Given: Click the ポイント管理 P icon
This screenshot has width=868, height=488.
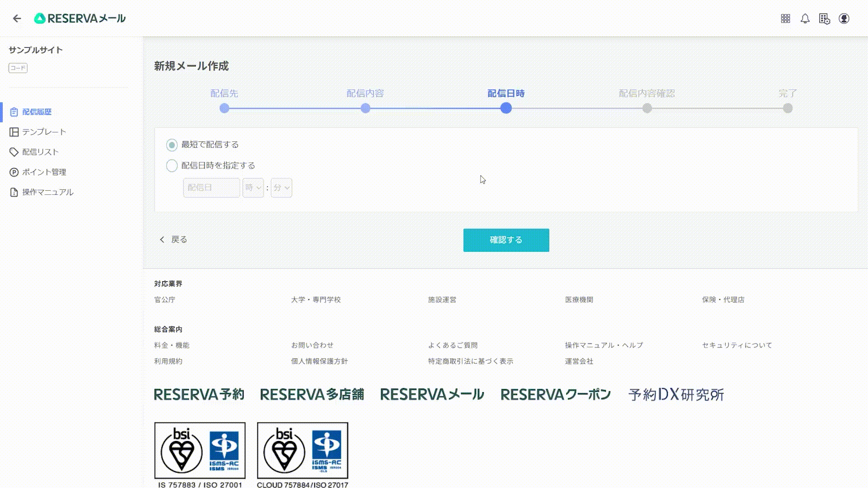Looking at the screenshot, I should (14, 172).
